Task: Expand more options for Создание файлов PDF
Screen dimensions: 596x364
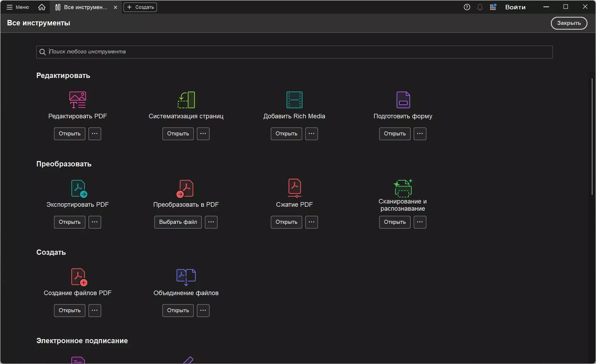Action: pyautogui.click(x=95, y=310)
